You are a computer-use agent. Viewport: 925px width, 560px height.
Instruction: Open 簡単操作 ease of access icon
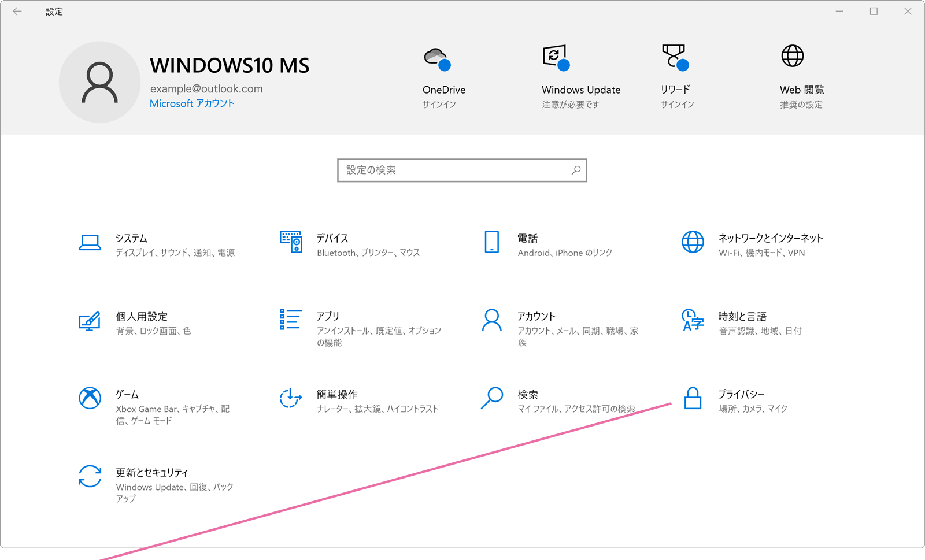click(x=290, y=398)
